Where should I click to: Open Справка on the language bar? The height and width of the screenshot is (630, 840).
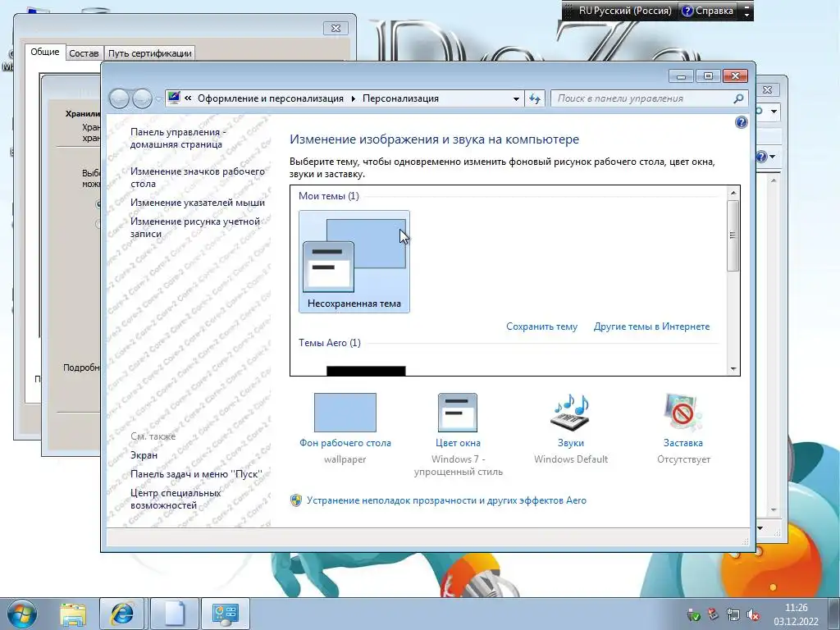pos(707,11)
